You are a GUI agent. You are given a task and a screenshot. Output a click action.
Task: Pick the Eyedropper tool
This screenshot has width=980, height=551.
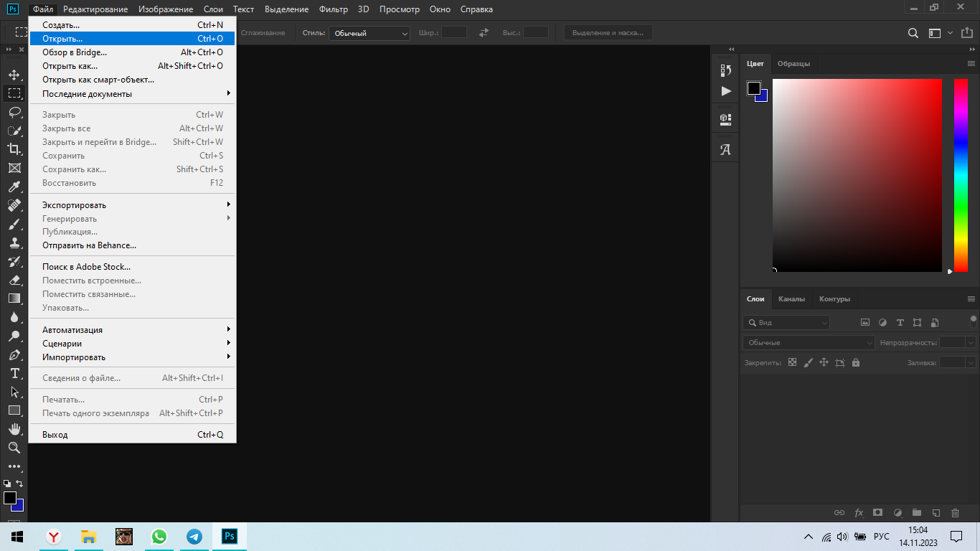(14, 187)
